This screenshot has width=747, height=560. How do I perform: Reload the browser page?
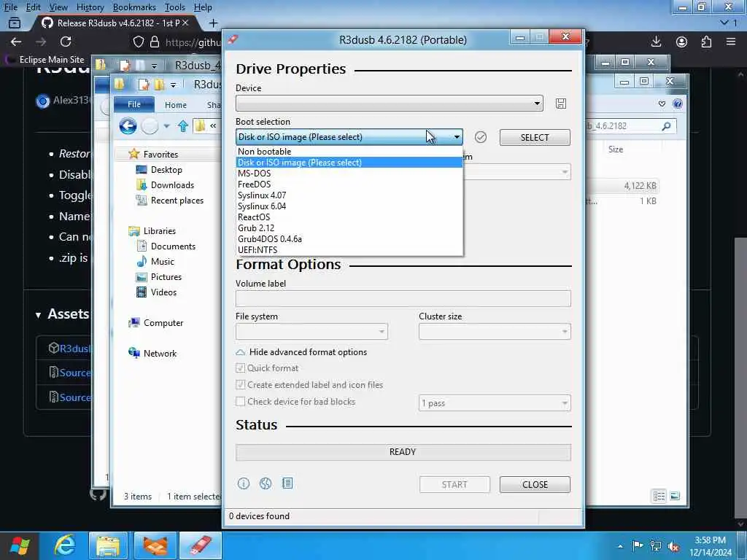66,42
